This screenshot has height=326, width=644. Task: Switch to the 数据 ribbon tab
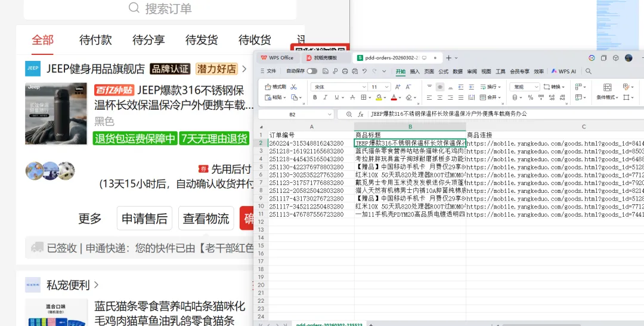click(x=457, y=71)
